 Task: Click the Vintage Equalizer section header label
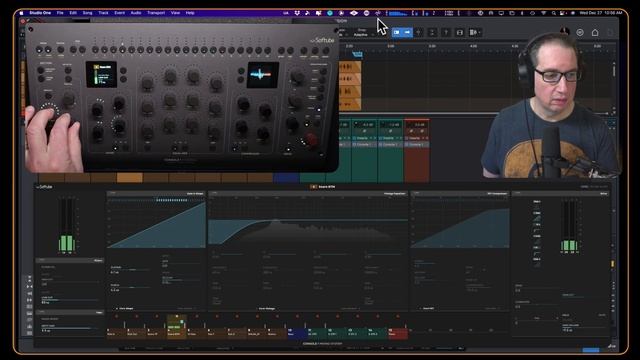(394, 193)
